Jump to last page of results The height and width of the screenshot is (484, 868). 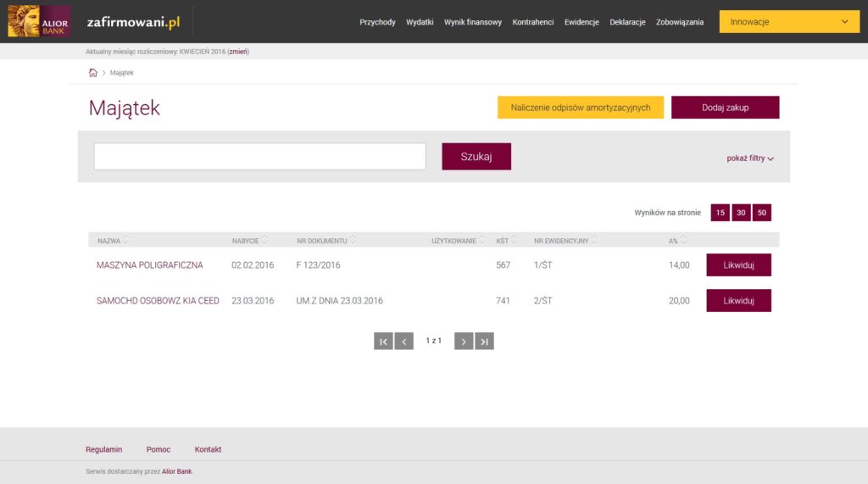[x=484, y=341]
